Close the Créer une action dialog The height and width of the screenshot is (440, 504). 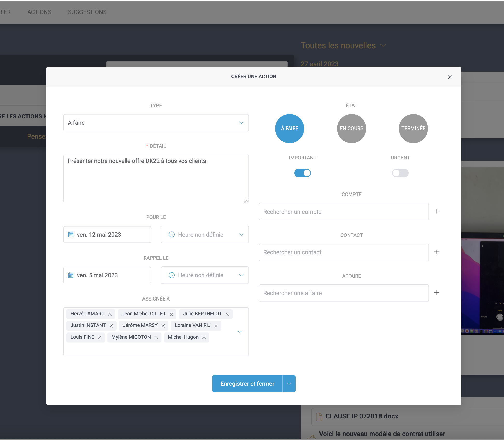click(x=450, y=77)
